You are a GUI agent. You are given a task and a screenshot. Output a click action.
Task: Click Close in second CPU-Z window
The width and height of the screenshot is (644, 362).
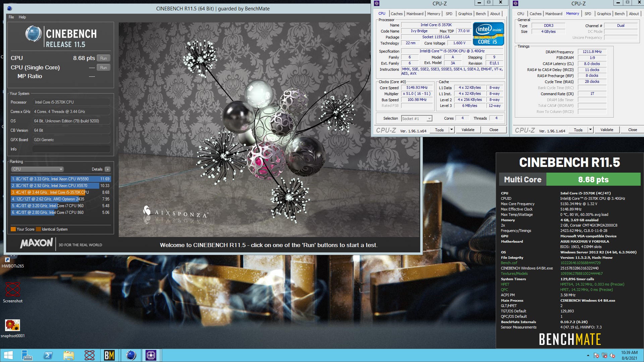(x=633, y=130)
